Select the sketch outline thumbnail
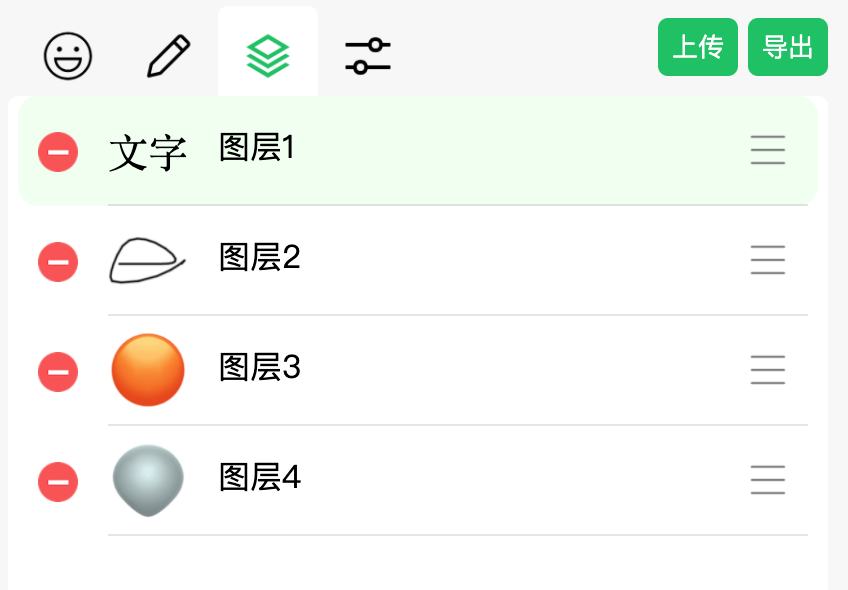Viewport: 848px width, 590px height. click(147, 260)
